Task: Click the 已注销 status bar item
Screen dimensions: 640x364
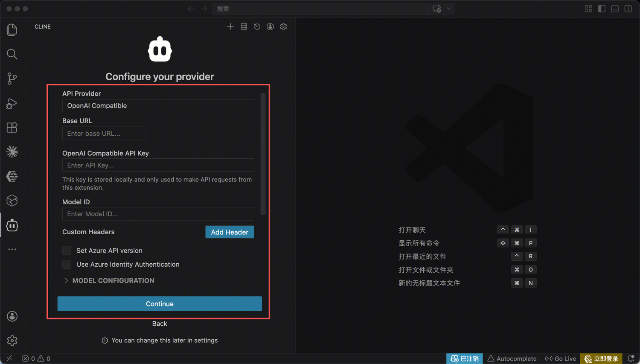Action: click(465, 358)
